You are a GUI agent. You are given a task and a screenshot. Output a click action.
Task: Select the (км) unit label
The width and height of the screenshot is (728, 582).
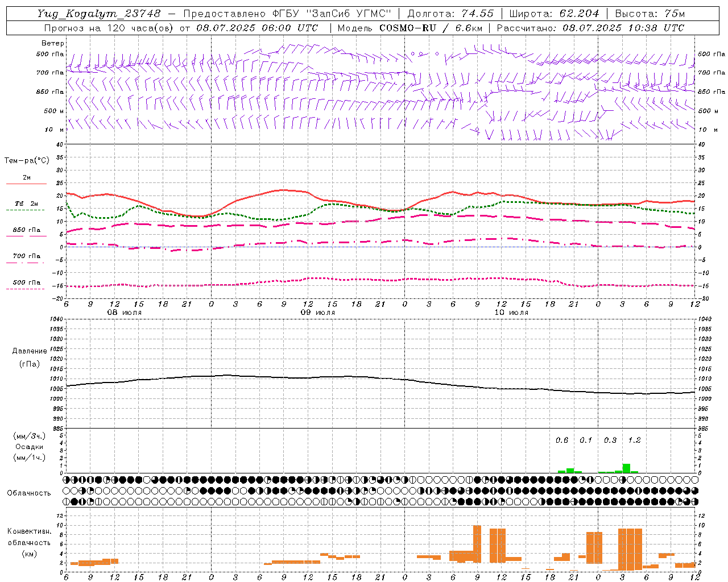(x=29, y=554)
